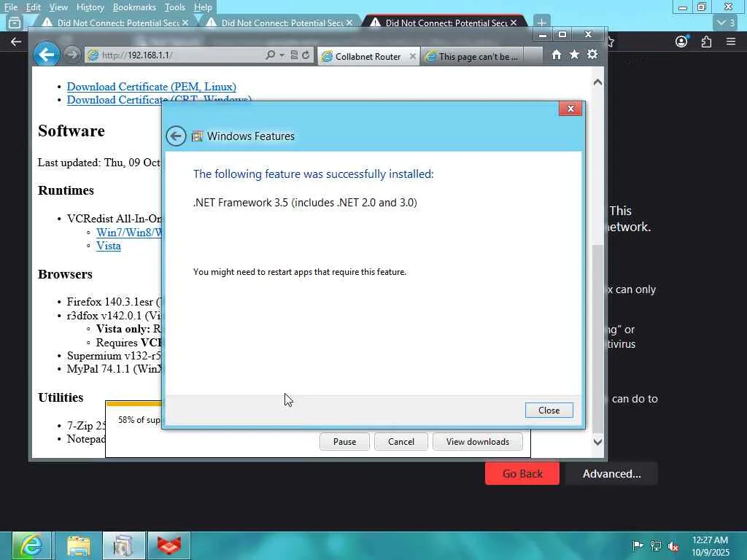Open Firefox Edit menu
The image size is (747, 560).
coord(33,7)
